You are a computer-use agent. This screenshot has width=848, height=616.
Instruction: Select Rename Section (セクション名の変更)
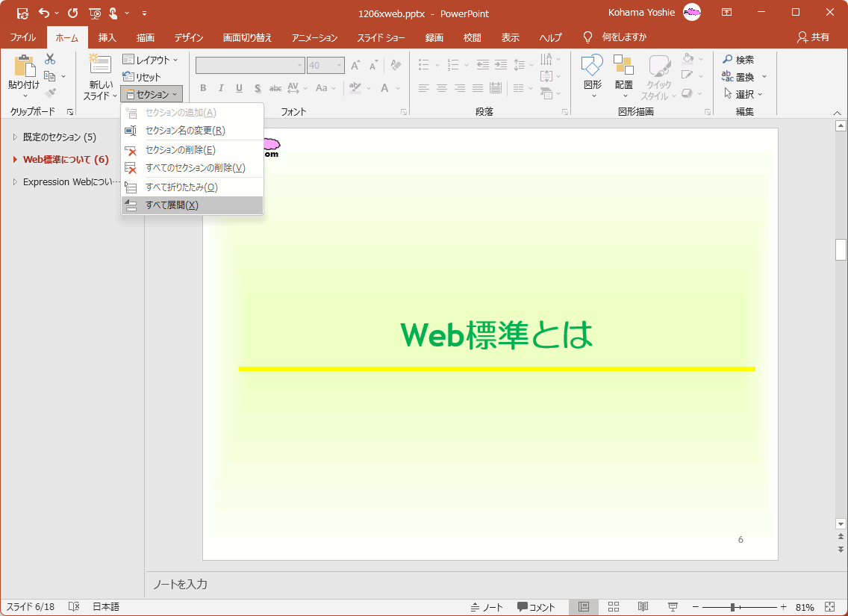point(192,131)
